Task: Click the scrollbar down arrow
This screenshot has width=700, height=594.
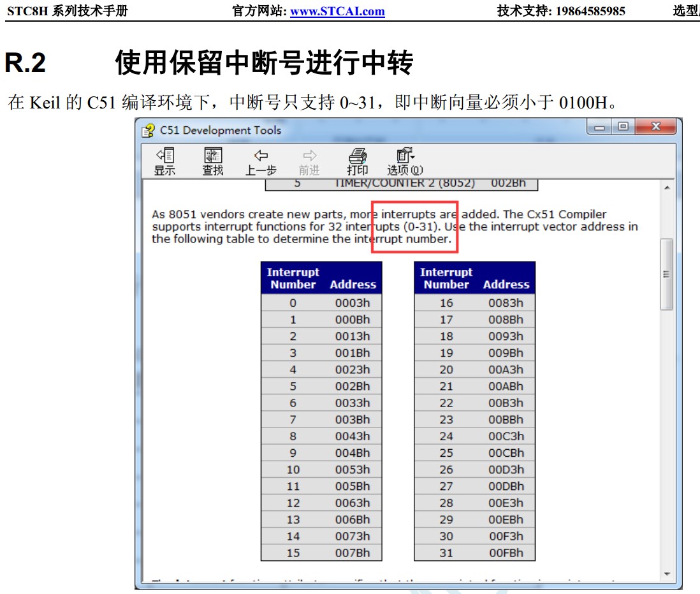Action: [667, 574]
